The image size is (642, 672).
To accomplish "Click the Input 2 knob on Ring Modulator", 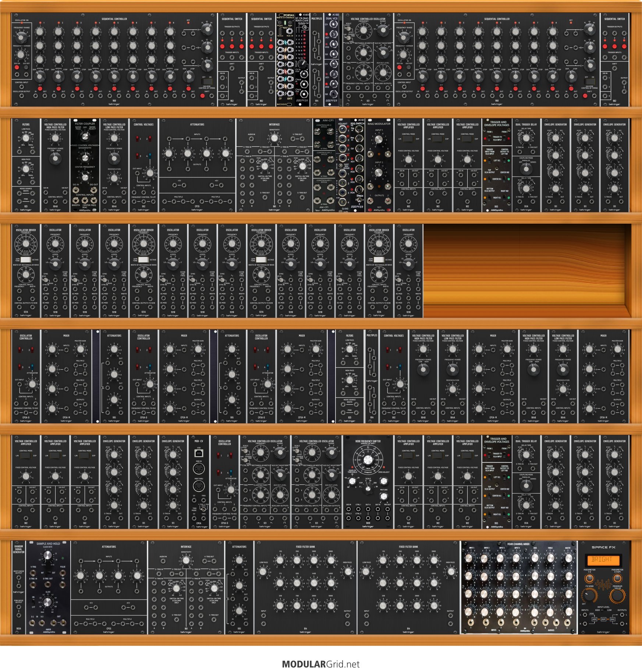I will 379,172.
